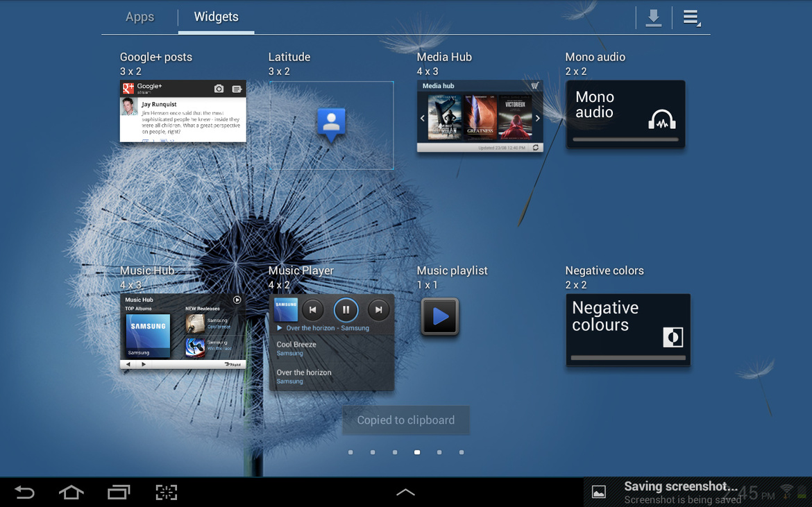Tap the Mono audio headphone icon

662,120
